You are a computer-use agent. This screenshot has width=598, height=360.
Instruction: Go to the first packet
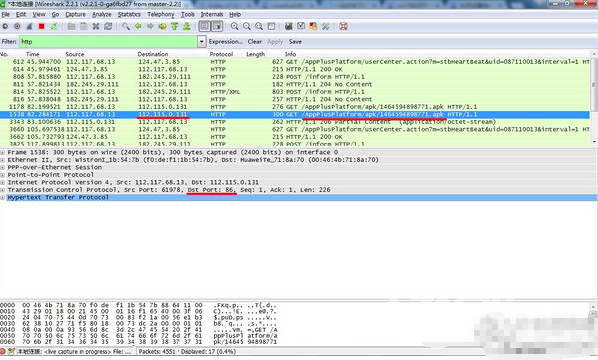point(175,26)
